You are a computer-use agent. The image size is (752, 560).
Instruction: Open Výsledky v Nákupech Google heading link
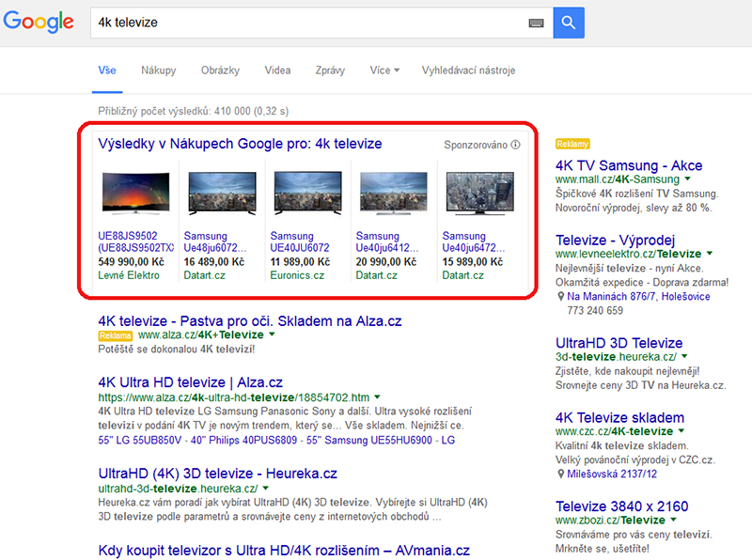240,144
